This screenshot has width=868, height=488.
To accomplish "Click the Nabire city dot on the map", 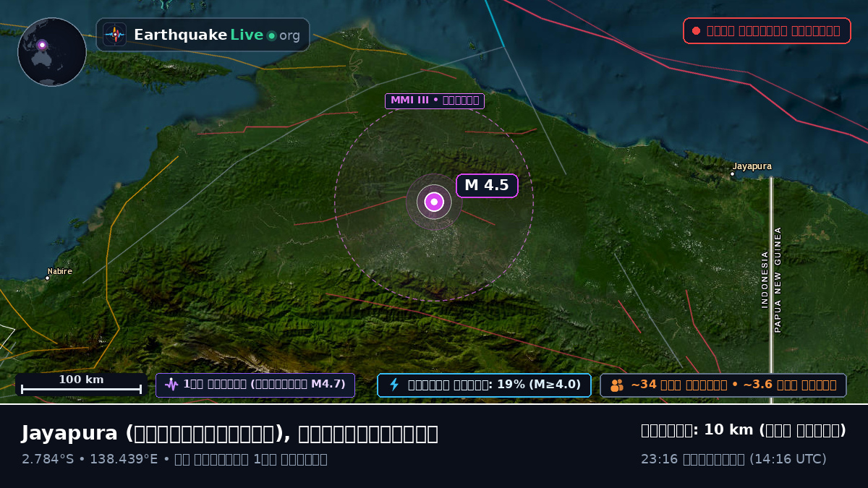I will tap(48, 278).
